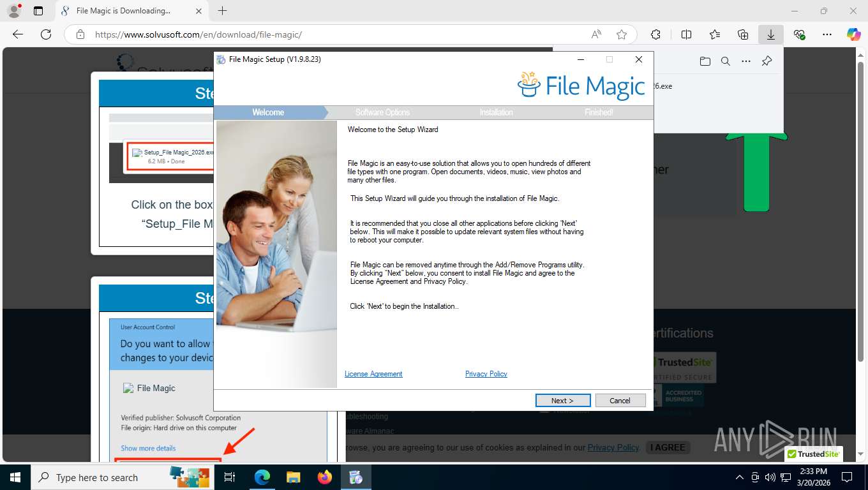The width and height of the screenshot is (868, 490).
Task: Open Firefox from taskbar
Action: point(325,477)
